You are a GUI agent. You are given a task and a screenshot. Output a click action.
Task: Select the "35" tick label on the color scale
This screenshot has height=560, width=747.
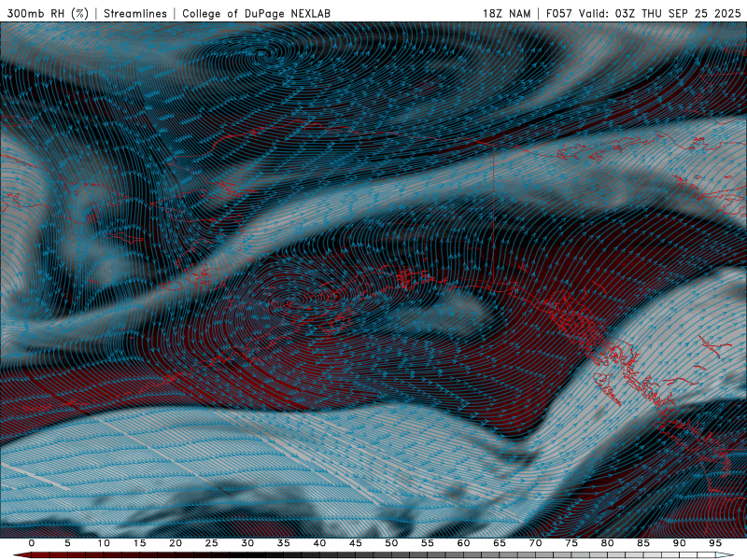[x=284, y=543]
